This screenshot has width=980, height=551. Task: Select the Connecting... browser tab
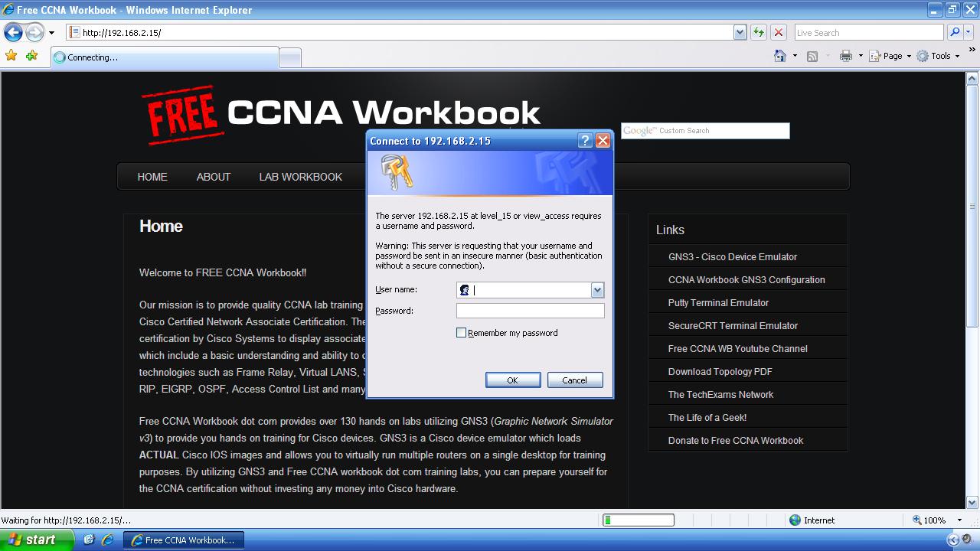click(x=165, y=57)
